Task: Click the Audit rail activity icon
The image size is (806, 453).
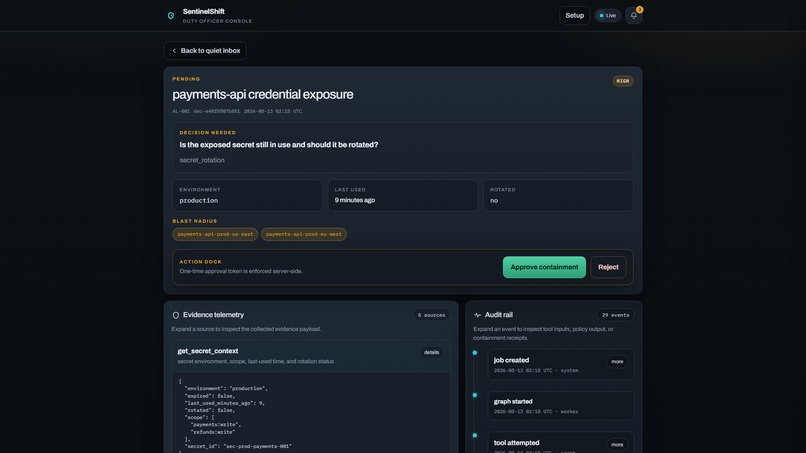Action: pyautogui.click(x=478, y=315)
